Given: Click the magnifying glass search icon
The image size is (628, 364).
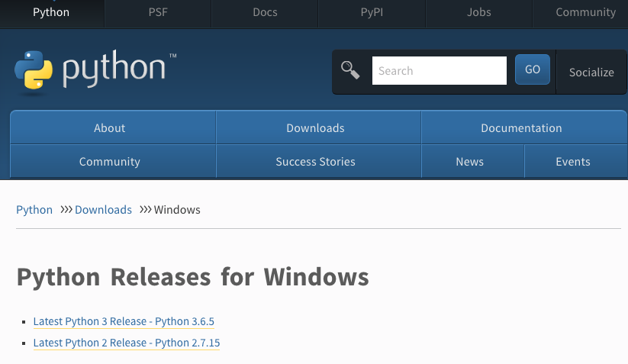Looking at the screenshot, I should point(350,70).
